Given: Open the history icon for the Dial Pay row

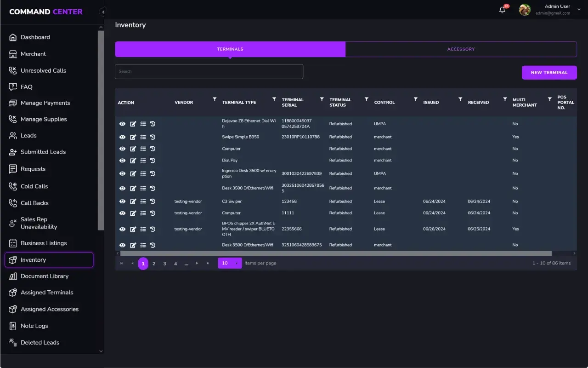Looking at the screenshot, I should 153,161.
